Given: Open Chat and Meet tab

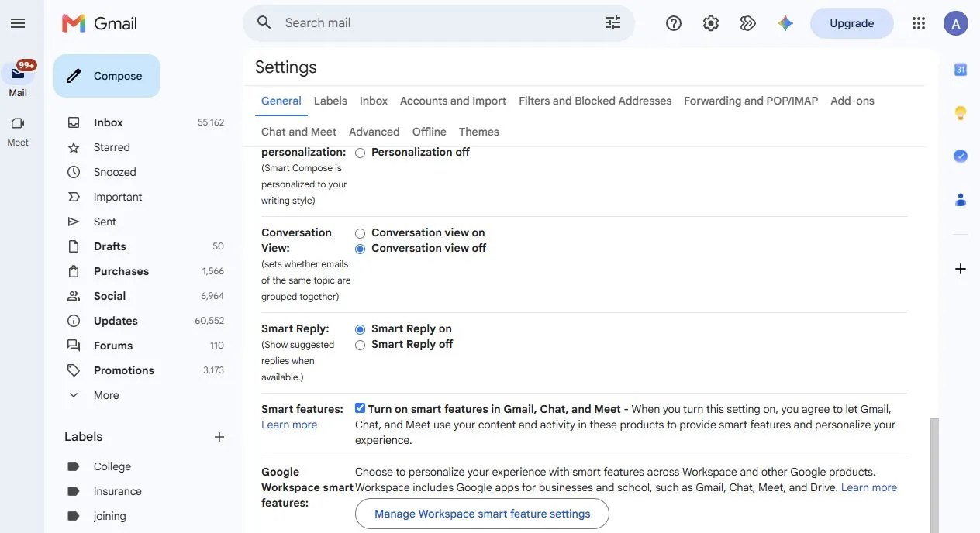Looking at the screenshot, I should (298, 132).
